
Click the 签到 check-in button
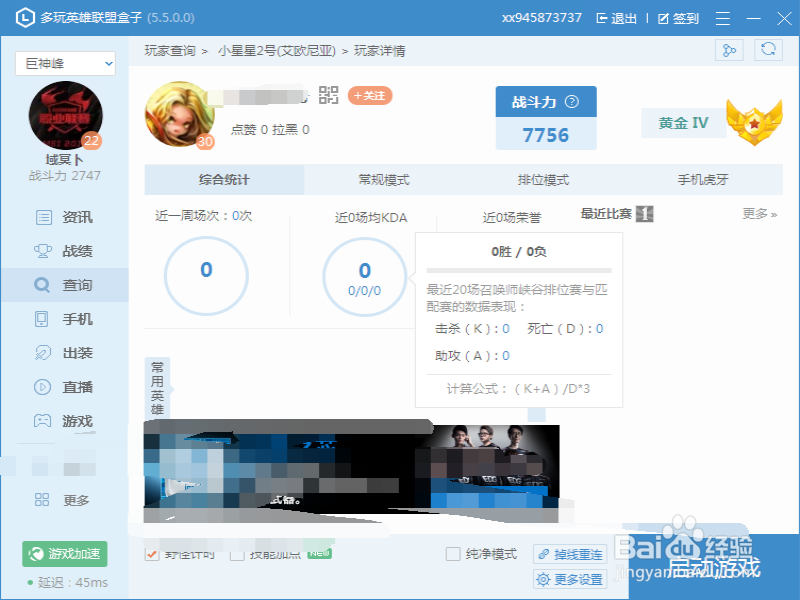pyautogui.click(x=678, y=19)
